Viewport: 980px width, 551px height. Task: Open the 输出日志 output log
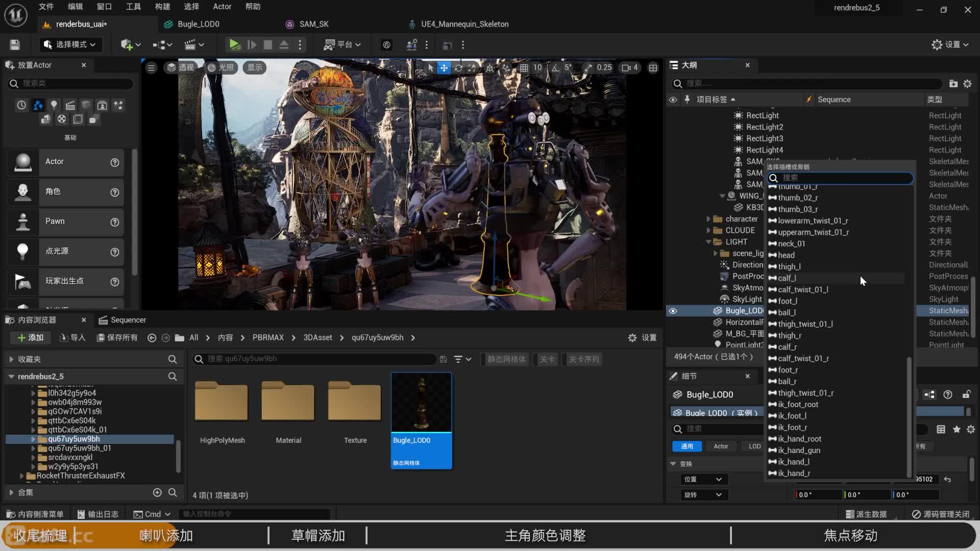97,514
